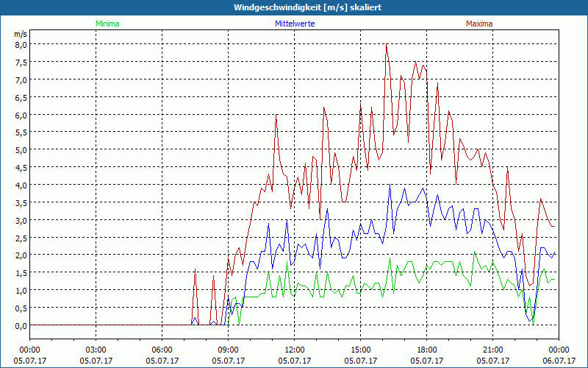Click the '8,0' y-axis value
The width and height of the screenshot is (588, 368).
21,45
